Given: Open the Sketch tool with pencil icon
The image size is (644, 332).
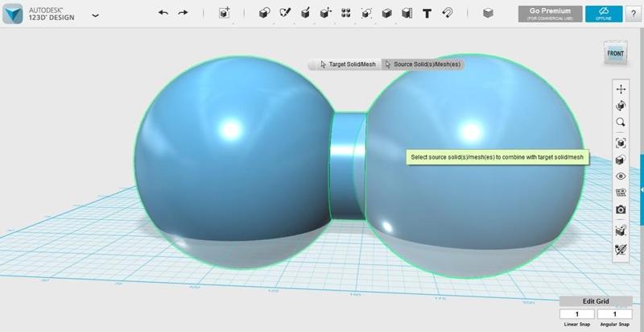Looking at the screenshot, I should (285, 13).
